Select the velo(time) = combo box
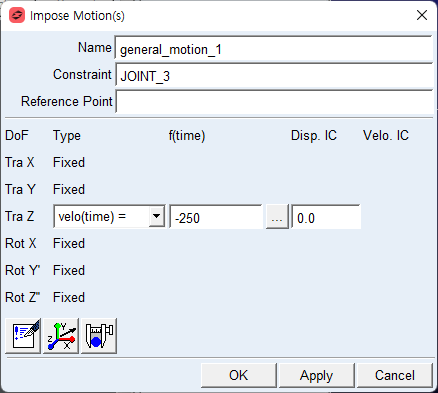The width and height of the screenshot is (438, 393). [x=109, y=217]
